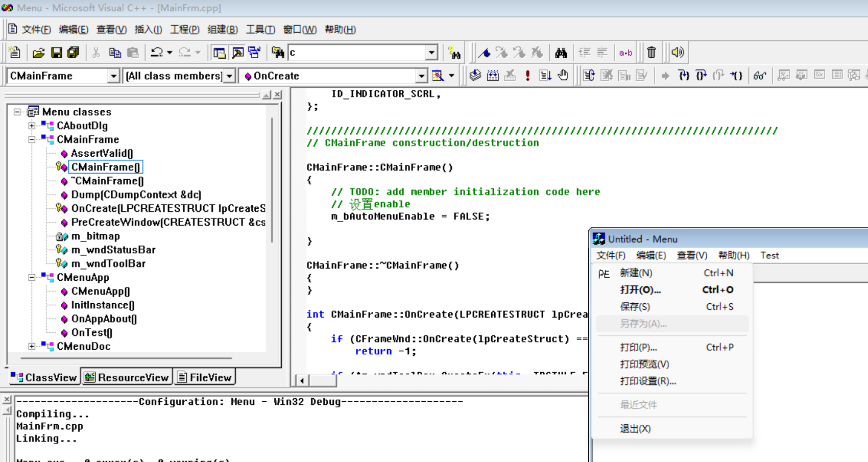Click the Run to Cursor braces icon
Screen dimensions: 868x462
point(736,76)
